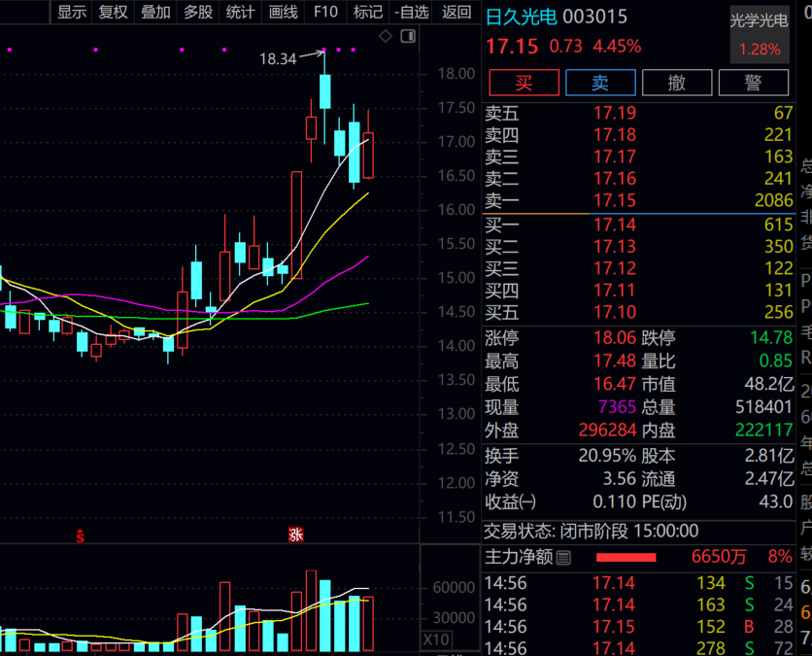Click the X10 volume scale label
The width and height of the screenshot is (812, 656).
(x=436, y=639)
